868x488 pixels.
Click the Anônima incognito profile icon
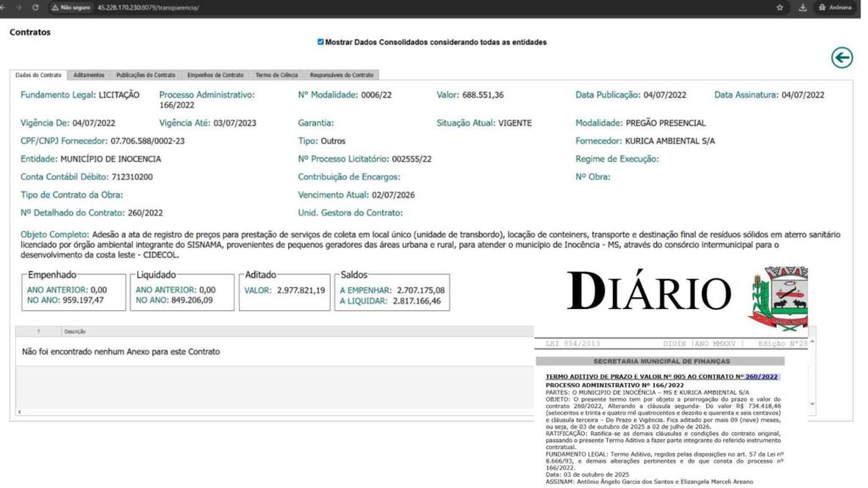[x=834, y=7]
